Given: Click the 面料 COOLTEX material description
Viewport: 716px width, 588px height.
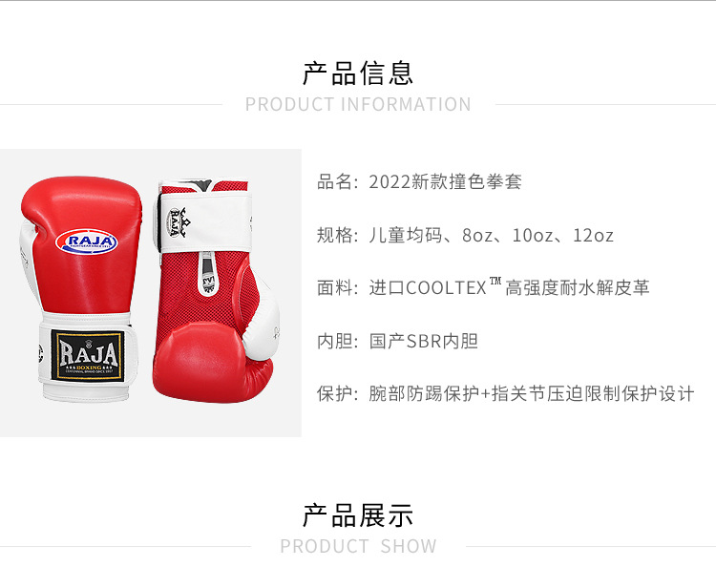Looking at the screenshot, I should 483,287.
